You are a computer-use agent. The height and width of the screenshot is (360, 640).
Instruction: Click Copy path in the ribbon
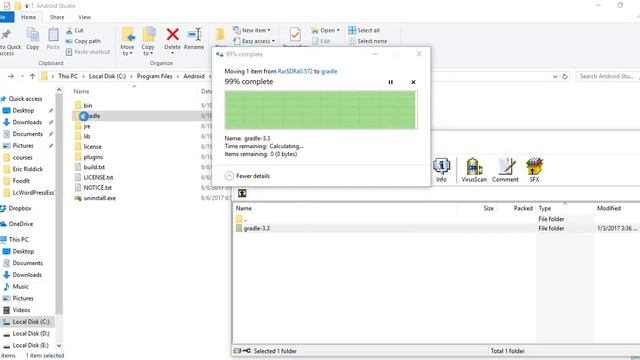pos(83,41)
